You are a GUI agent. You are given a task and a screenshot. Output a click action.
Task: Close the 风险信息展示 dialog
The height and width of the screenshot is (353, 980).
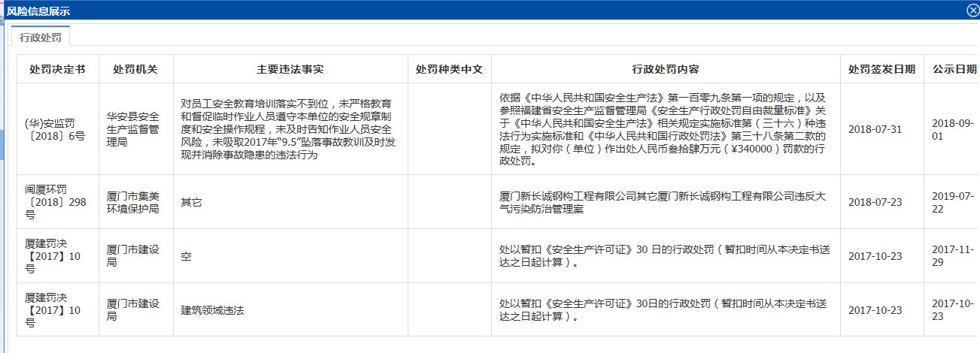[972, 10]
